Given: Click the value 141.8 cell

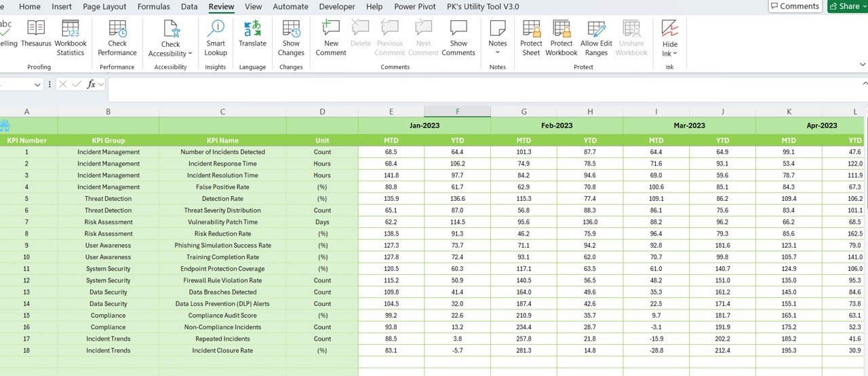Looking at the screenshot, I should tap(391, 175).
